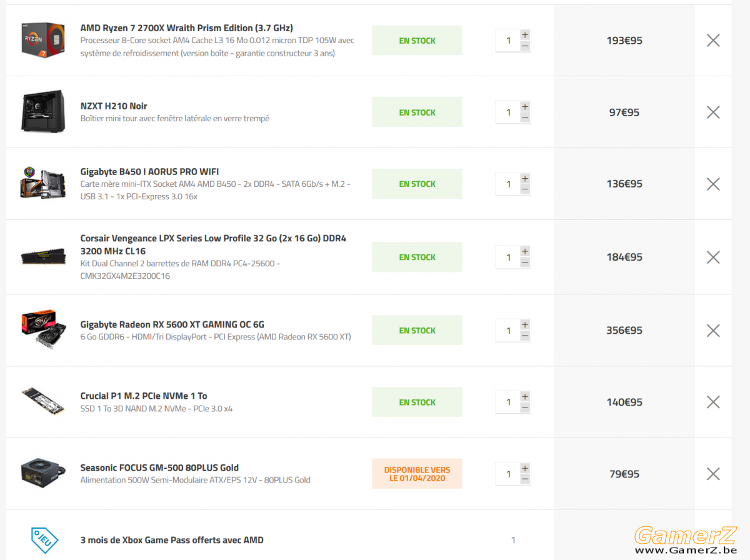Screen dimensions: 750x560
Task: Click EN STOCK badge for Radeon RX 5600 XT
Action: pos(417,331)
